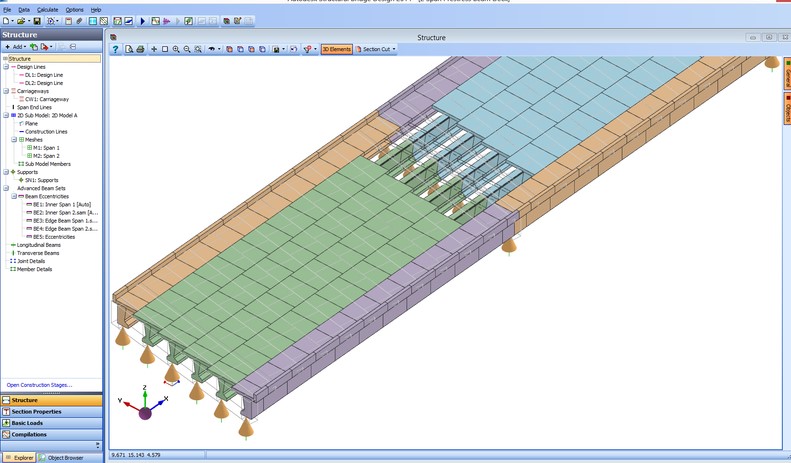Click the blue Run analysis arrow icon
Image resolution: width=791 pixels, height=463 pixels.
[x=142, y=21]
